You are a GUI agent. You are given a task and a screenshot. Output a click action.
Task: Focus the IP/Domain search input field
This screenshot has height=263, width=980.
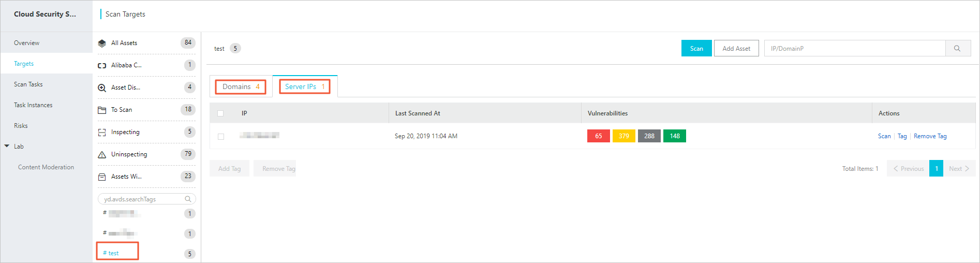(x=854, y=49)
